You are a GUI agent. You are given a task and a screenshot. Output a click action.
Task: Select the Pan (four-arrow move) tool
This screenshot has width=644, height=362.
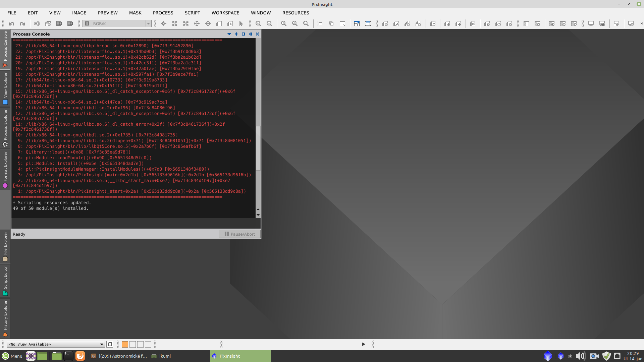[x=208, y=24]
